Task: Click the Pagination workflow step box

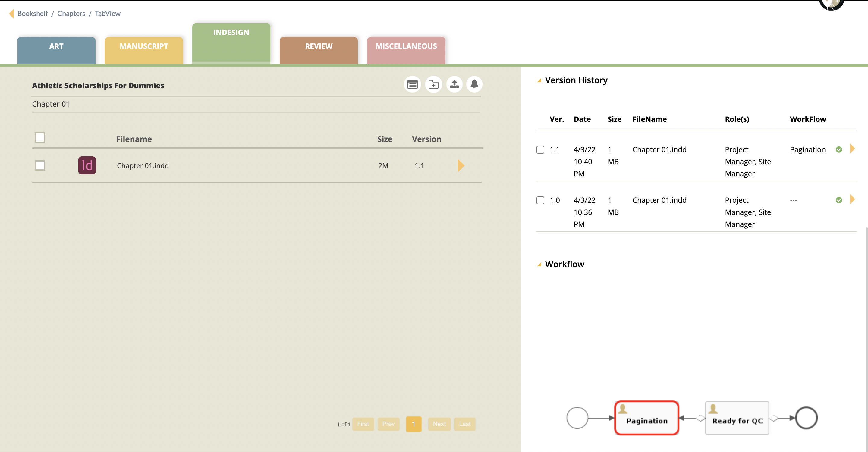Action: click(646, 418)
